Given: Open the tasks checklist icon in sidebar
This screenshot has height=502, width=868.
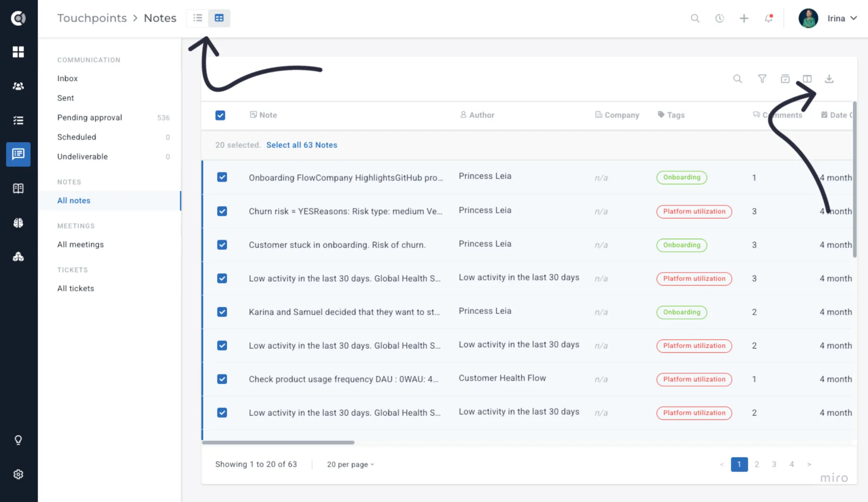Looking at the screenshot, I should pos(18,120).
